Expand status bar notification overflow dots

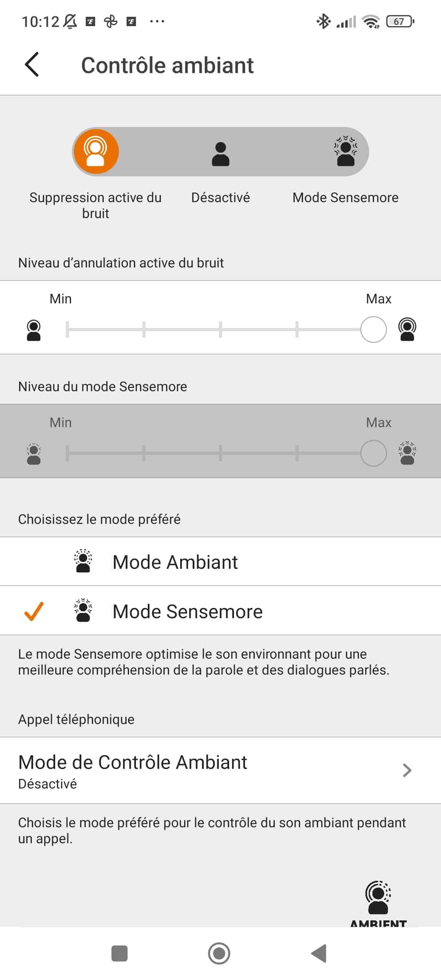[x=157, y=21]
